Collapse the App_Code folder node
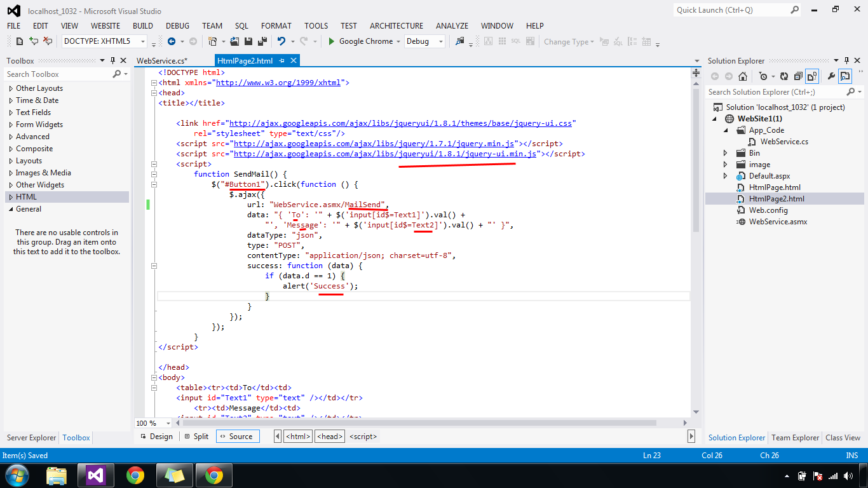This screenshot has height=488, width=868. click(726, 130)
